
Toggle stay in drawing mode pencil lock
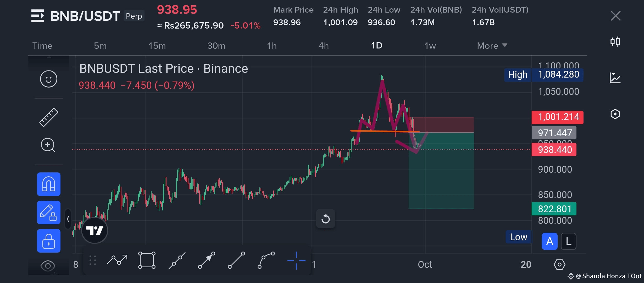pyautogui.click(x=49, y=213)
